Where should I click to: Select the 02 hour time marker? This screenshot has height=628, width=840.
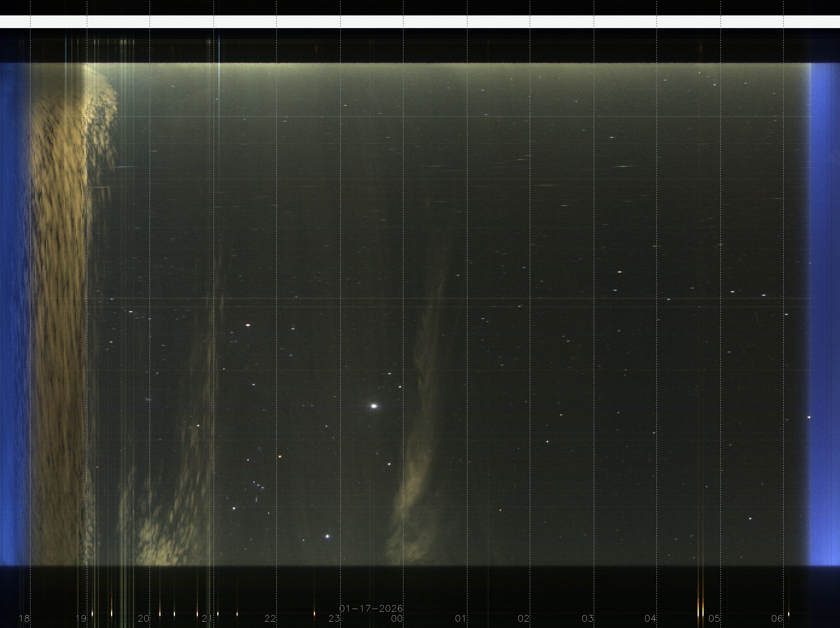click(x=524, y=619)
